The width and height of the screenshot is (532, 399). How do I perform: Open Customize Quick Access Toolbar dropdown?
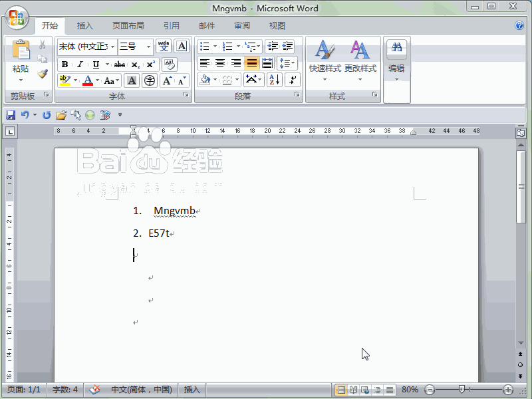click(120, 115)
